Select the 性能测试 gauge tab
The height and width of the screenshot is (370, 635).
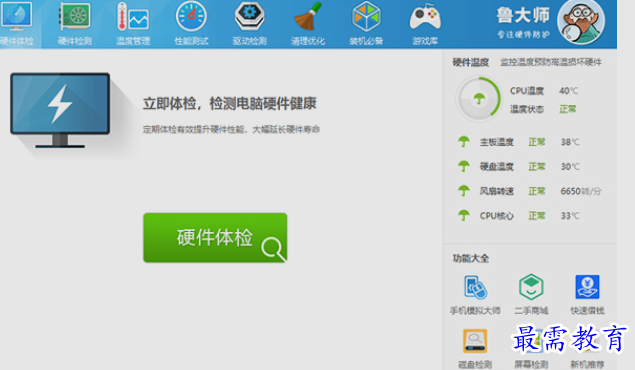[x=191, y=23]
